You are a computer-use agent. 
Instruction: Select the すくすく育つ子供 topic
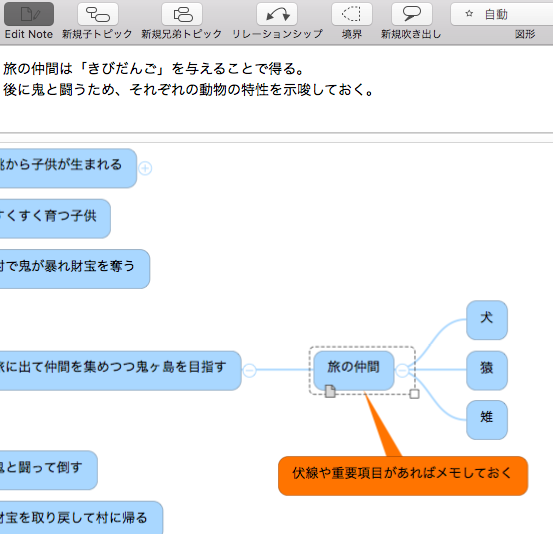click(x=55, y=219)
